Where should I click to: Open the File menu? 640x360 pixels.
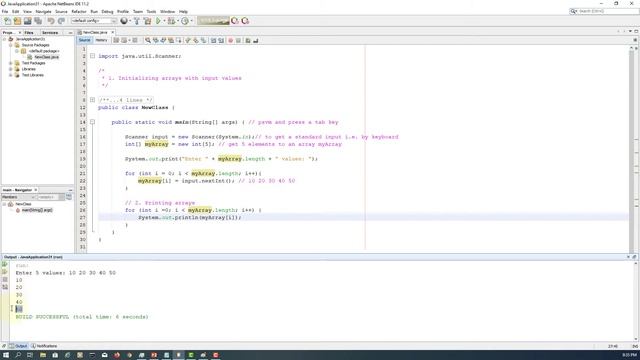click(x=5, y=11)
